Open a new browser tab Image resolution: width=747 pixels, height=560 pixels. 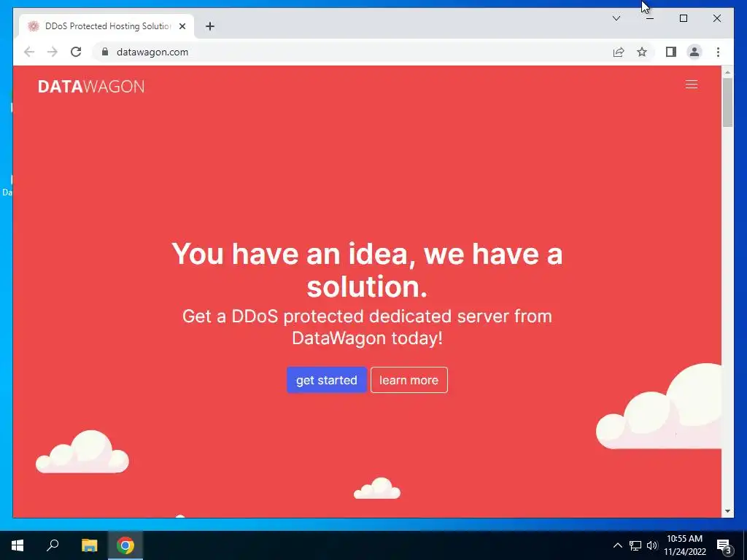(210, 26)
